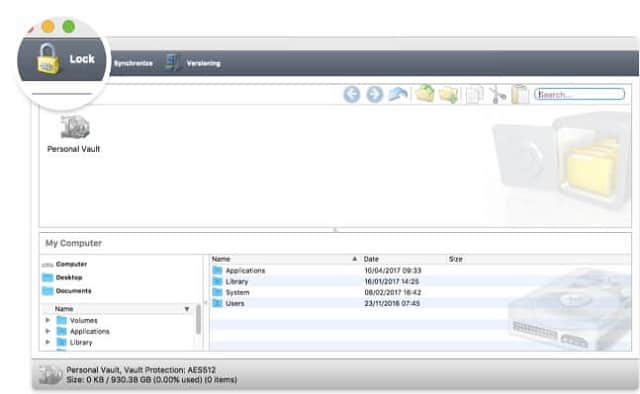This screenshot has height=394, width=640.
Task: Click the My Computer panel heading
Action: pos(73,243)
